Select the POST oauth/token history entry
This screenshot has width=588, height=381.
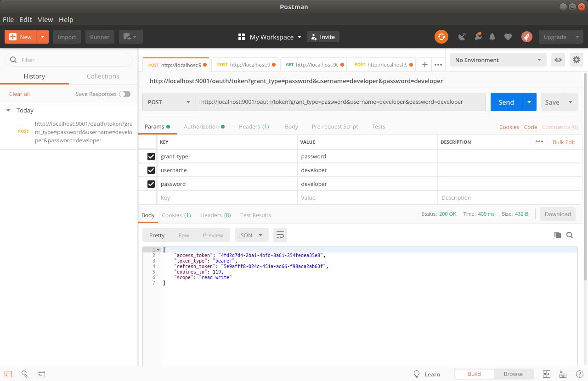pos(69,132)
